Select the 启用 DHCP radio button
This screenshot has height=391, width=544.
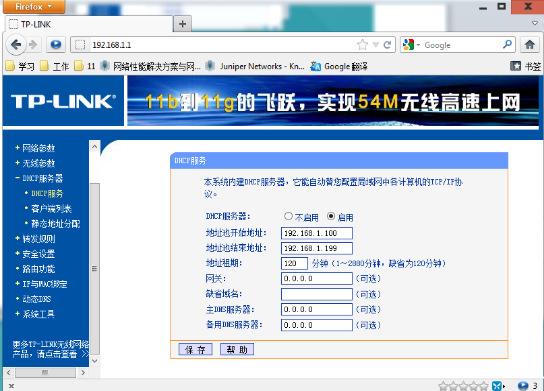[x=331, y=216]
